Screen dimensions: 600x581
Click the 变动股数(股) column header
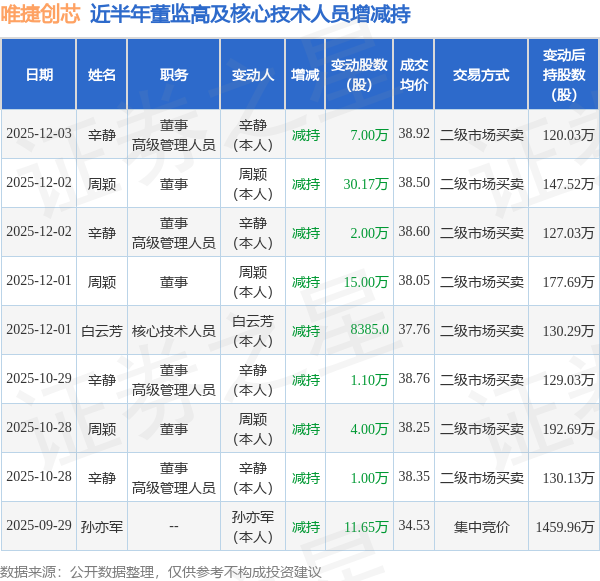[x=359, y=75]
